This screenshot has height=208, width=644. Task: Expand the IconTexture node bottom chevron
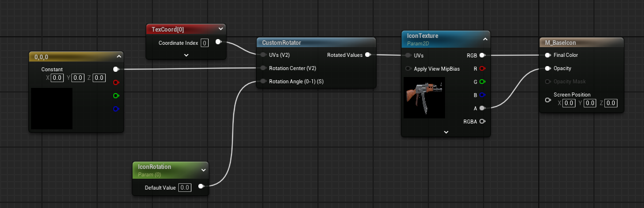pyautogui.click(x=446, y=132)
